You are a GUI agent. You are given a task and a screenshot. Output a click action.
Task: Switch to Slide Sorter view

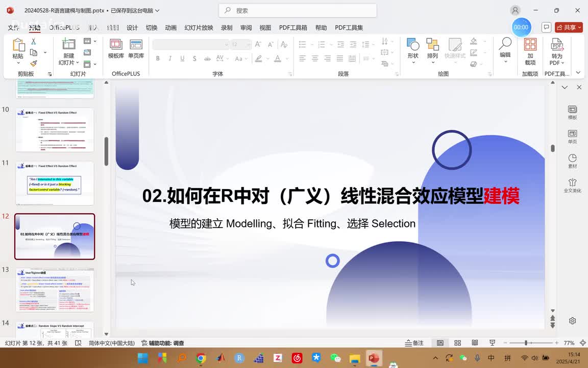click(x=457, y=343)
